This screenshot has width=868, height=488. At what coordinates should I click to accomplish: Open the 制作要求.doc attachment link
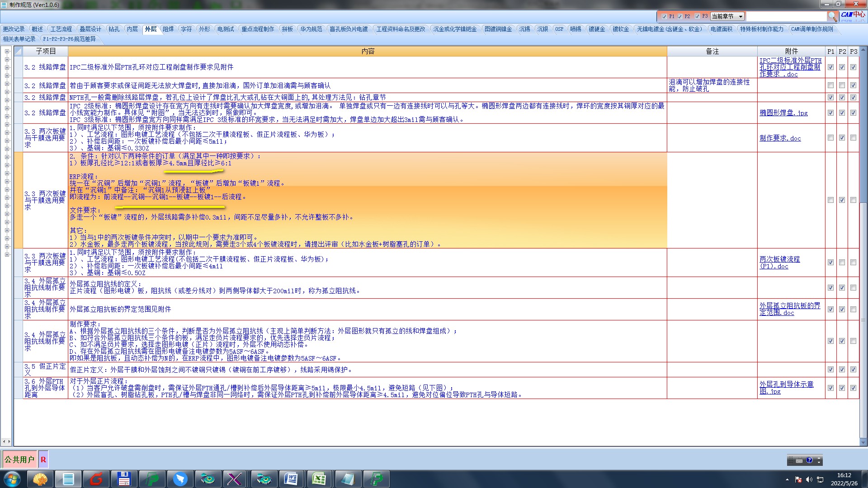pos(780,138)
